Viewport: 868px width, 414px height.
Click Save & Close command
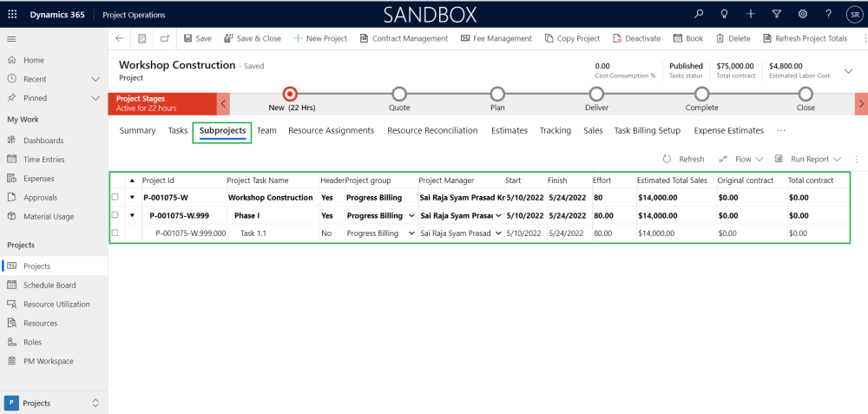[253, 39]
